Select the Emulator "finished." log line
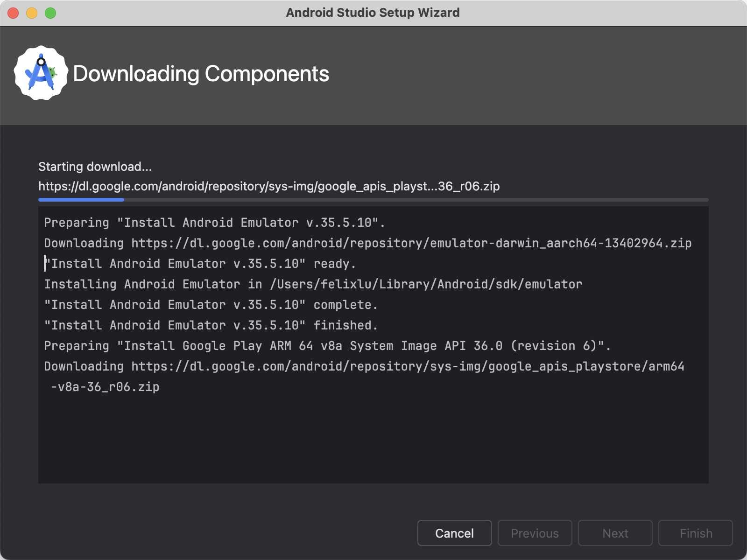 [x=211, y=325]
